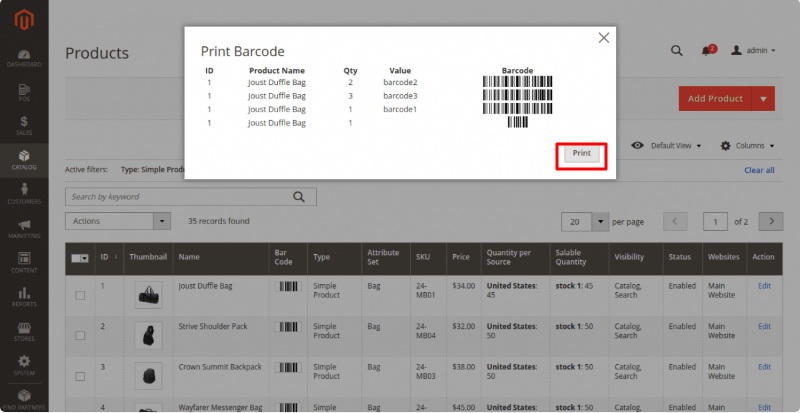This screenshot has width=800, height=413.
Task: Click barcode icon for Crown Summit Backpack
Action: (x=288, y=367)
